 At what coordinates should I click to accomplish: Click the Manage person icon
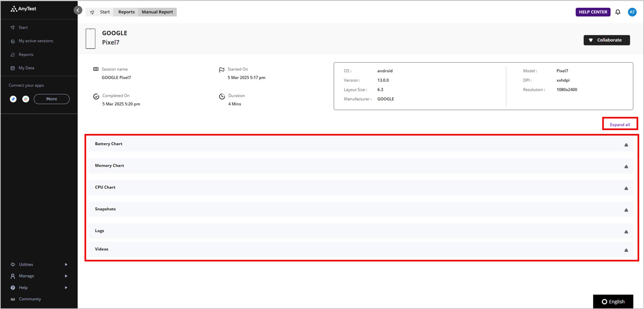13,276
